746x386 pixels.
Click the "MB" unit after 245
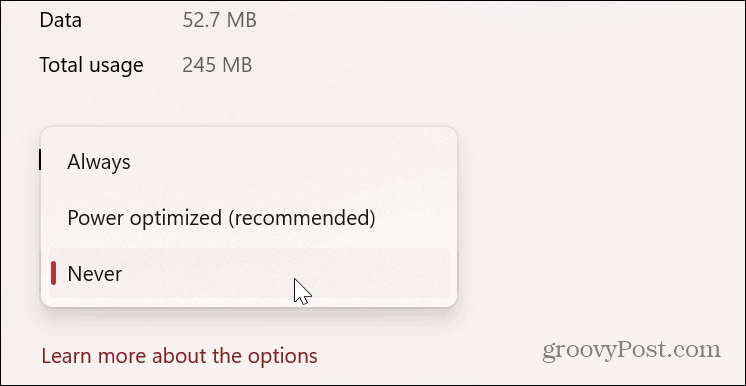point(236,65)
